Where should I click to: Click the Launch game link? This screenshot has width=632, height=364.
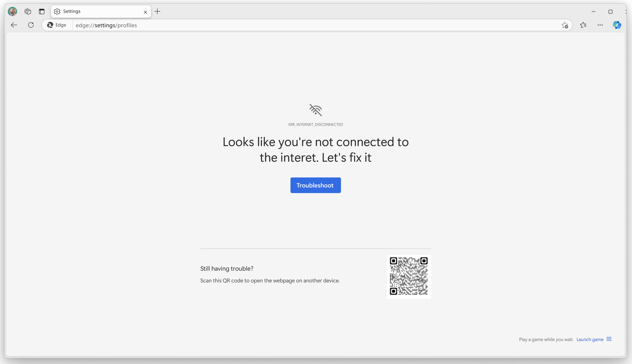pyautogui.click(x=590, y=339)
